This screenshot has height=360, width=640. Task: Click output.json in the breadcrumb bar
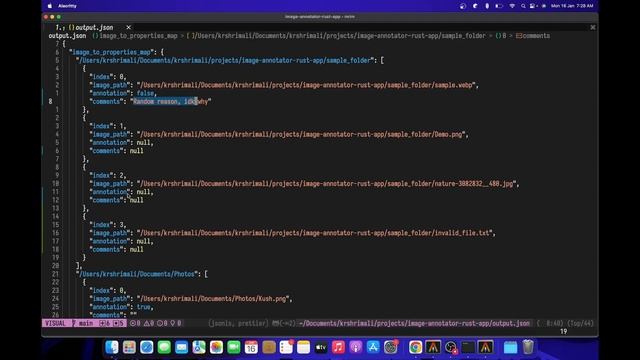click(x=67, y=36)
